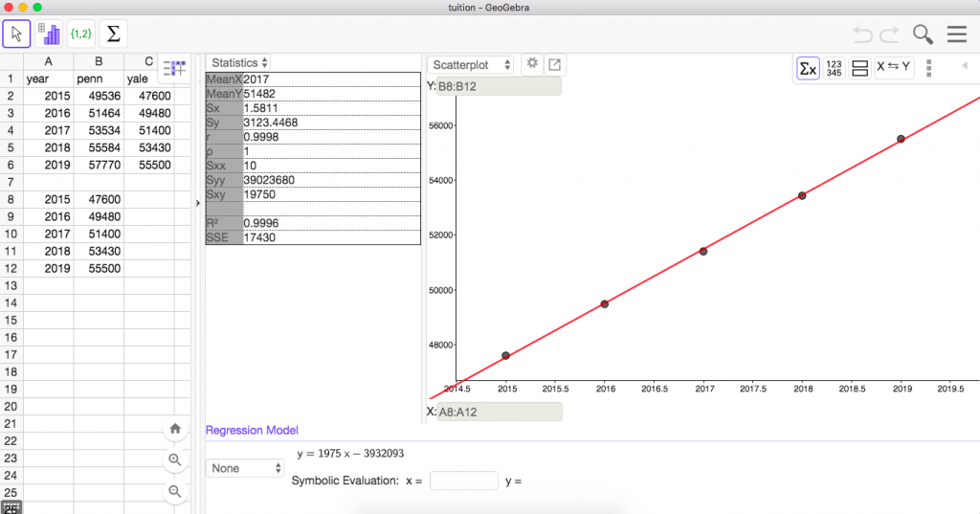Select cell C6 with value 55500

(148, 165)
